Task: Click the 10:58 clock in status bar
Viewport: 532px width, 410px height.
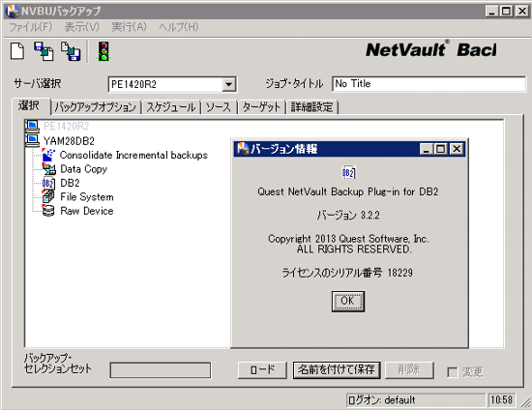Action: (501, 400)
